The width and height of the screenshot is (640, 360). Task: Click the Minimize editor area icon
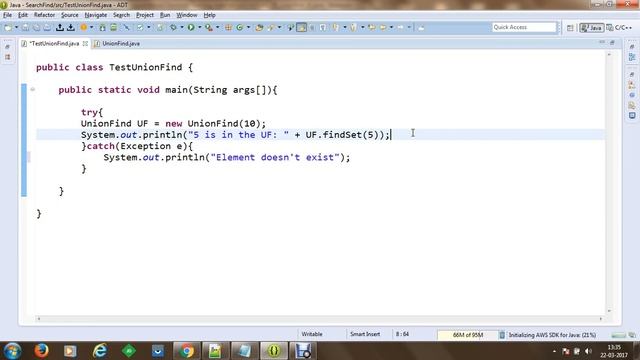(x=602, y=42)
